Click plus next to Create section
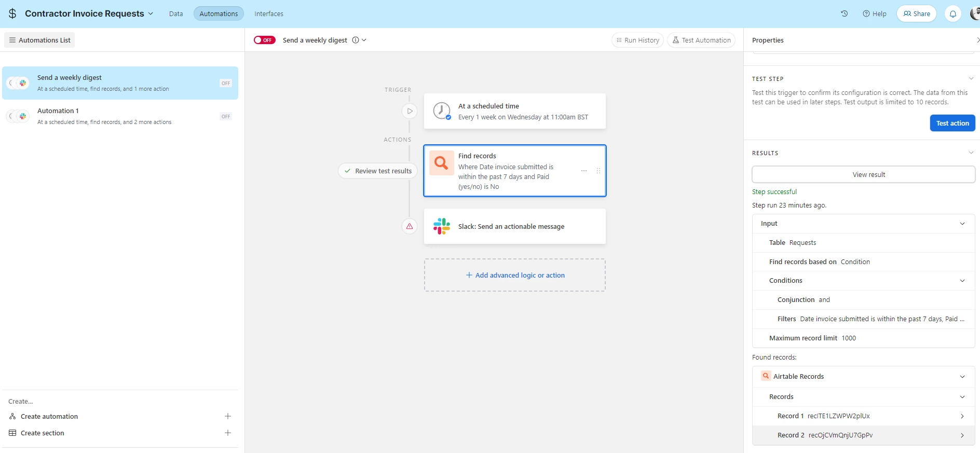This screenshot has height=453, width=980. click(228, 433)
